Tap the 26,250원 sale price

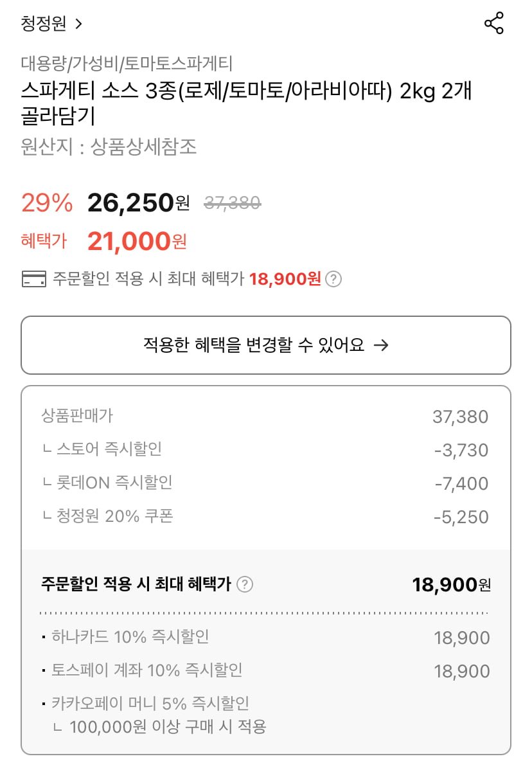[x=138, y=203]
